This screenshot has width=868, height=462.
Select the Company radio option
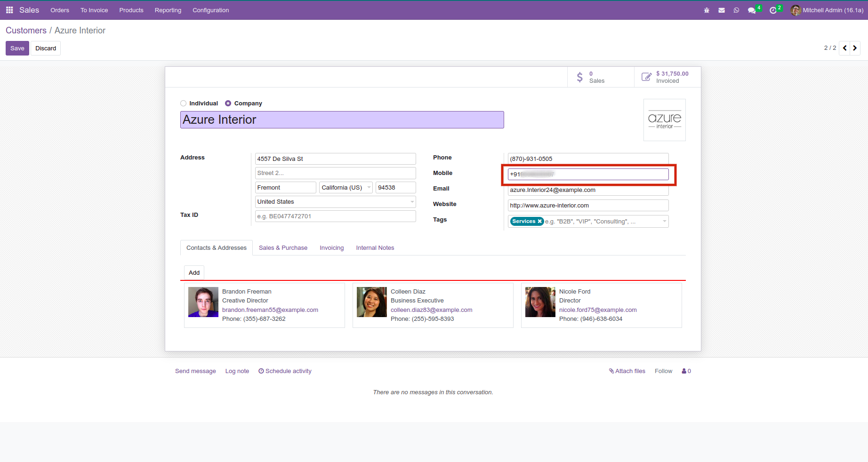pos(228,104)
